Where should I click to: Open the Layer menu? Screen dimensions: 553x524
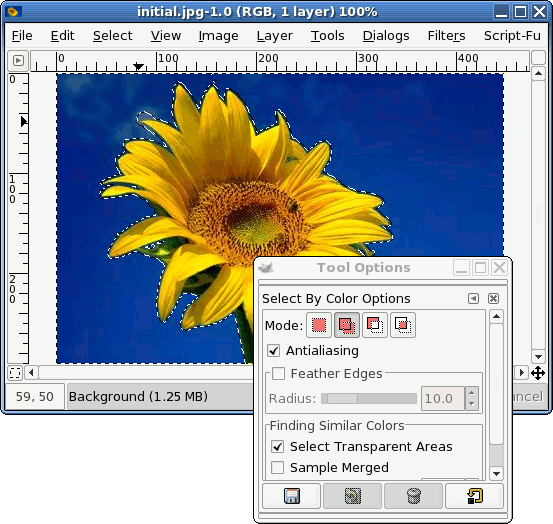click(274, 36)
